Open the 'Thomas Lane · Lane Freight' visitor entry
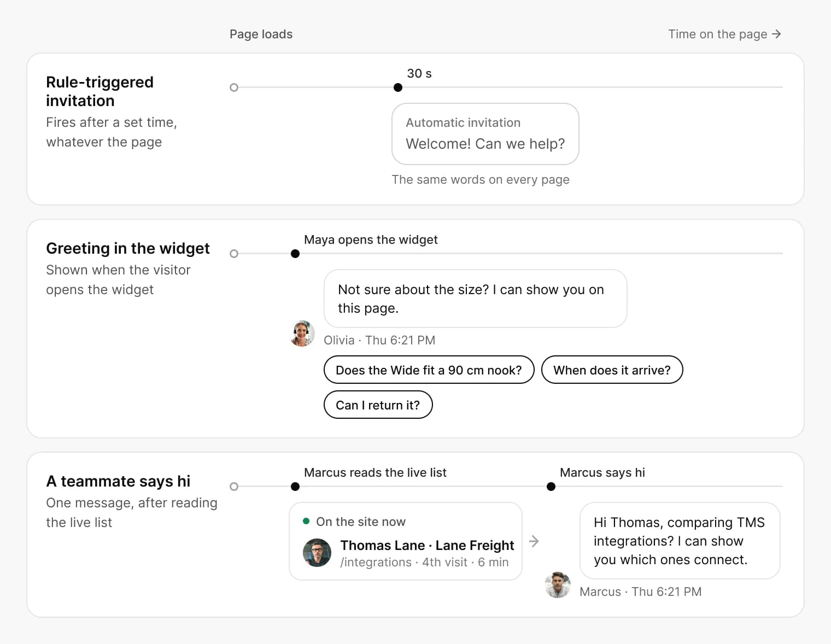 406,541
